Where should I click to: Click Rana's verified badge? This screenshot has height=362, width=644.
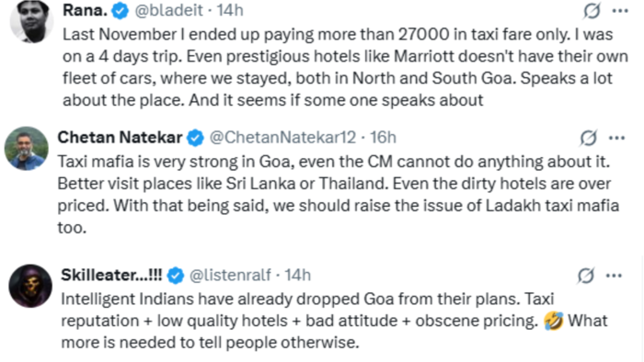tap(121, 11)
